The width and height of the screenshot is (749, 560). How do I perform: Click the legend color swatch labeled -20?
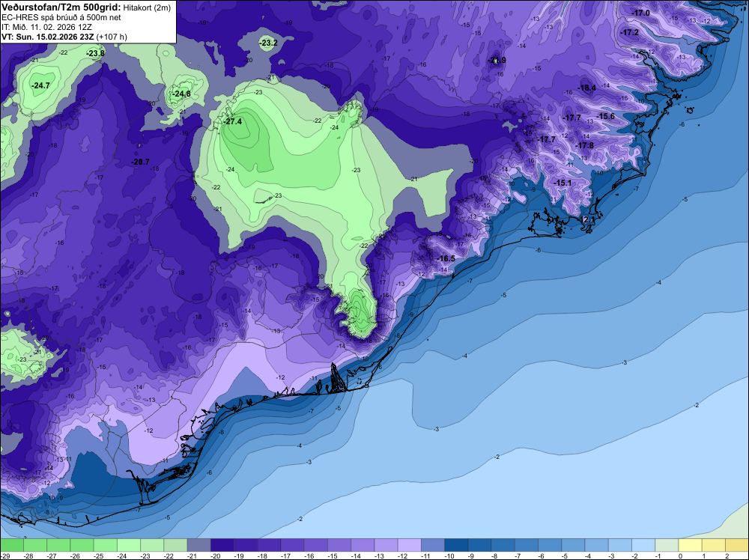pos(222,545)
